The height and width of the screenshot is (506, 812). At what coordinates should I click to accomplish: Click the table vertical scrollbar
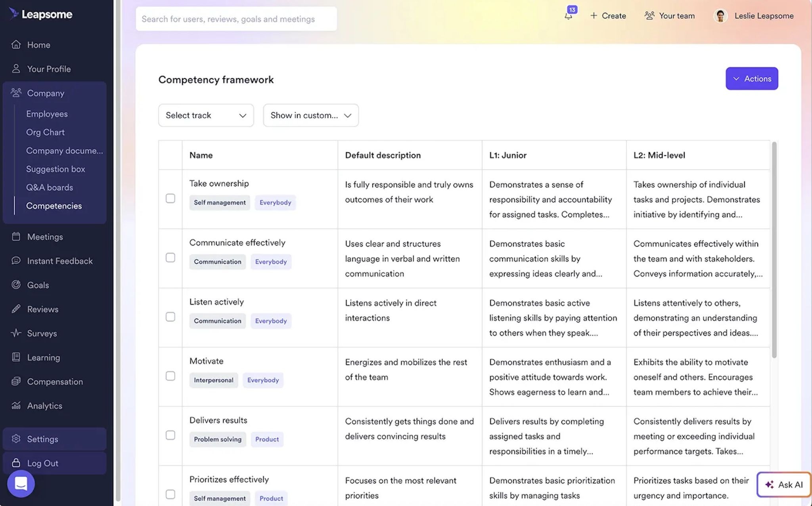[x=774, y=250]
